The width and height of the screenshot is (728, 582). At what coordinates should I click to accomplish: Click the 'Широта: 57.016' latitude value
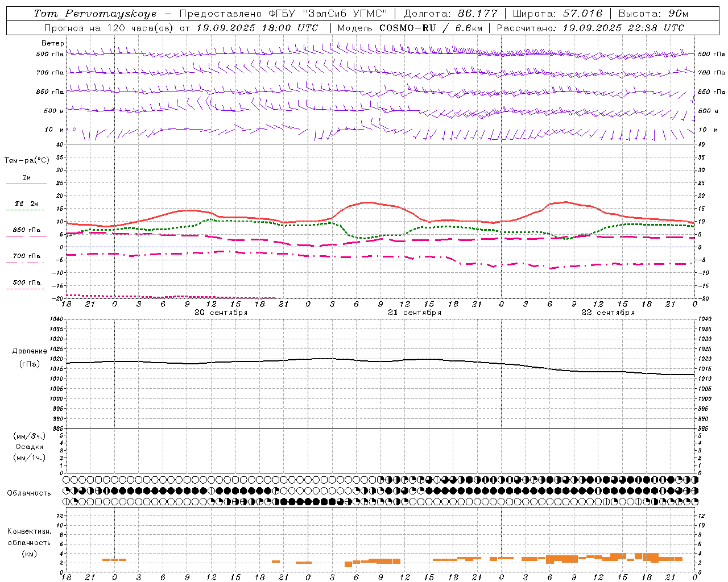tap(557, 14)
